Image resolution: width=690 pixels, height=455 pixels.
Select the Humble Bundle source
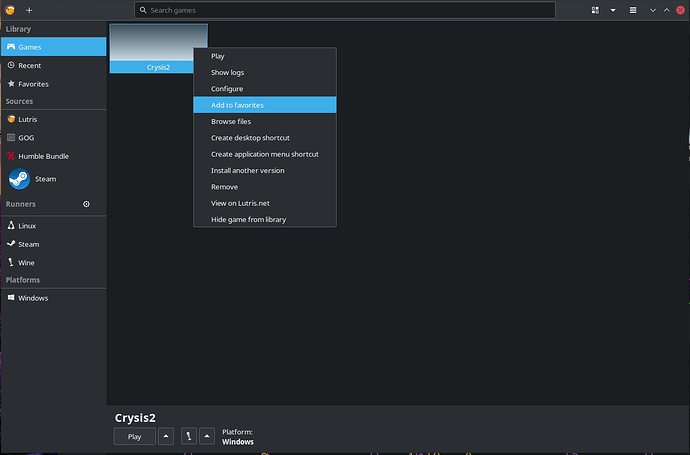pyautogui.click(x=54, y=156)
